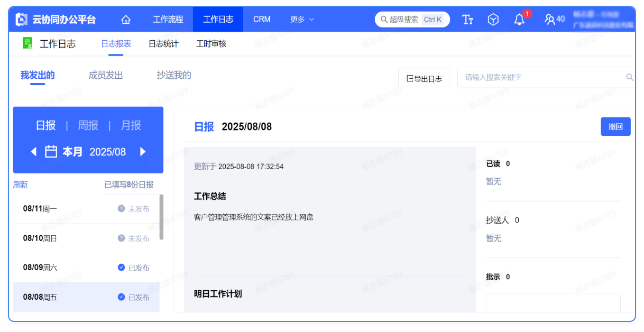Open the notification bell

click(x=519, y=20)
